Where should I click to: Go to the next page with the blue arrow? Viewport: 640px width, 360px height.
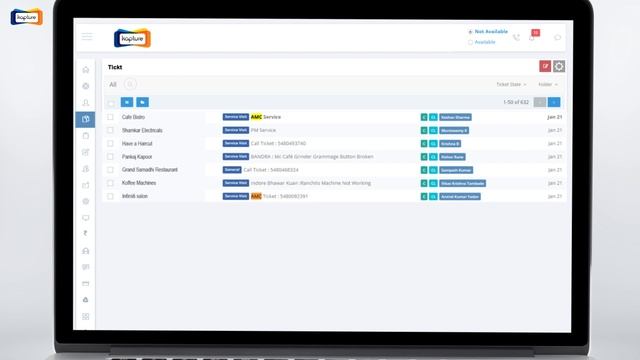(x=554, y=102)
